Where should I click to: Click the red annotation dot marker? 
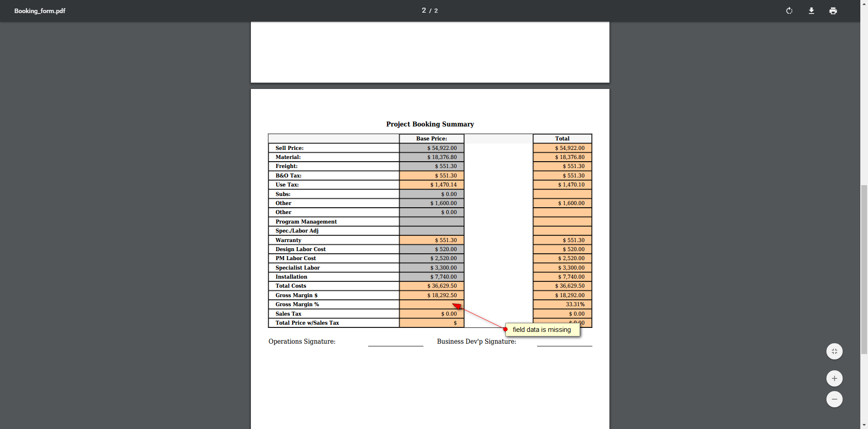click(505, 329)
